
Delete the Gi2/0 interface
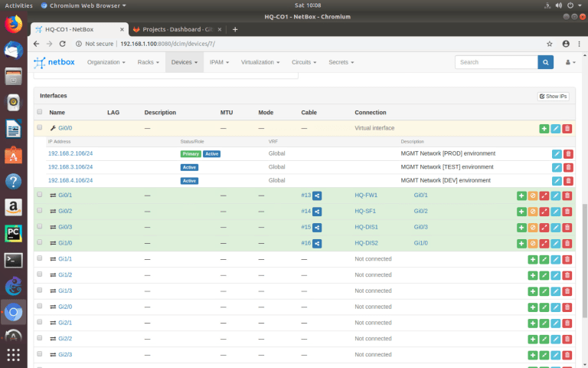pos(567,307)
